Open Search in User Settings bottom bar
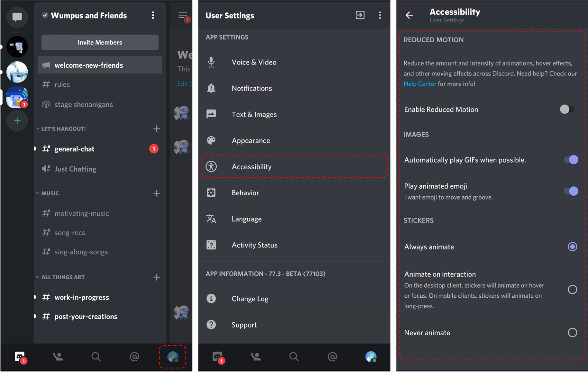This screenshot has width=588, height=372. coord(294,356)
